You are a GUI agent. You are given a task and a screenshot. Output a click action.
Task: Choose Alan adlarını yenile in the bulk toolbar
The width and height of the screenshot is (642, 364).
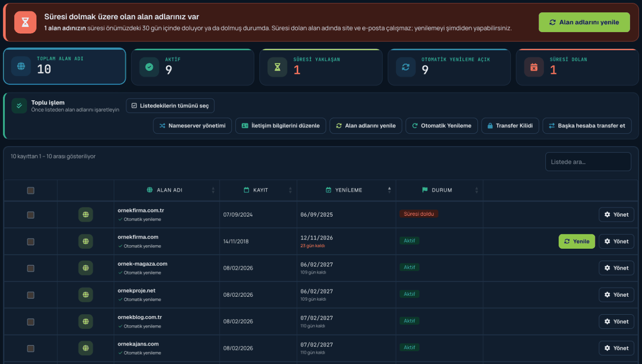[x=366, y=126]
